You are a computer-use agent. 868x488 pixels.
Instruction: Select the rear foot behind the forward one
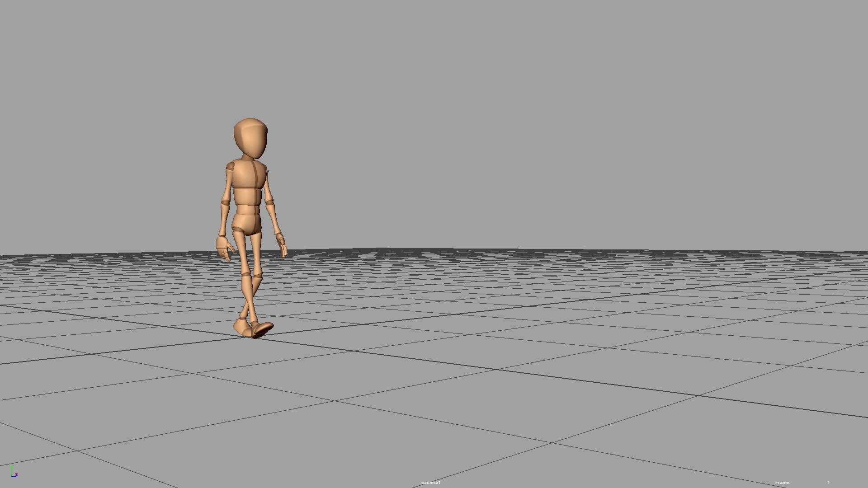pyautogui.click(x=241, y=327)
